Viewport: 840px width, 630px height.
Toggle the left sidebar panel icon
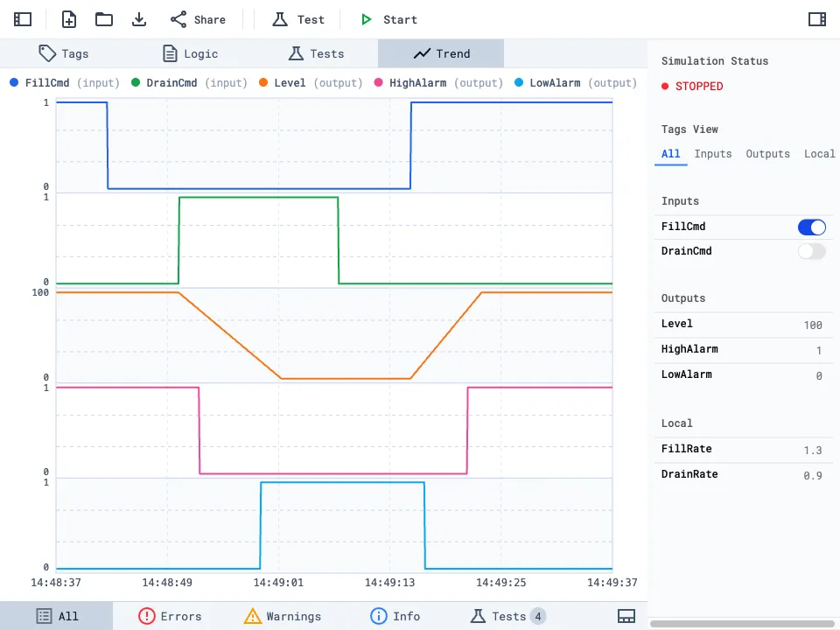click(22, 18)
